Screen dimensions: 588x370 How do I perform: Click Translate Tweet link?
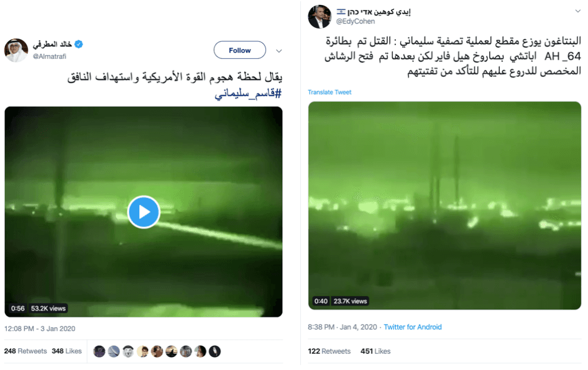tap(329, 92)
